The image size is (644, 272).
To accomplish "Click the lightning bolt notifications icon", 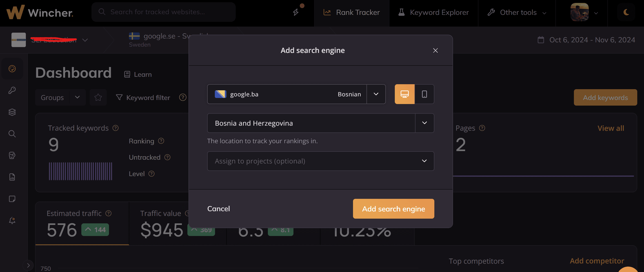I will tap(296, 12).
